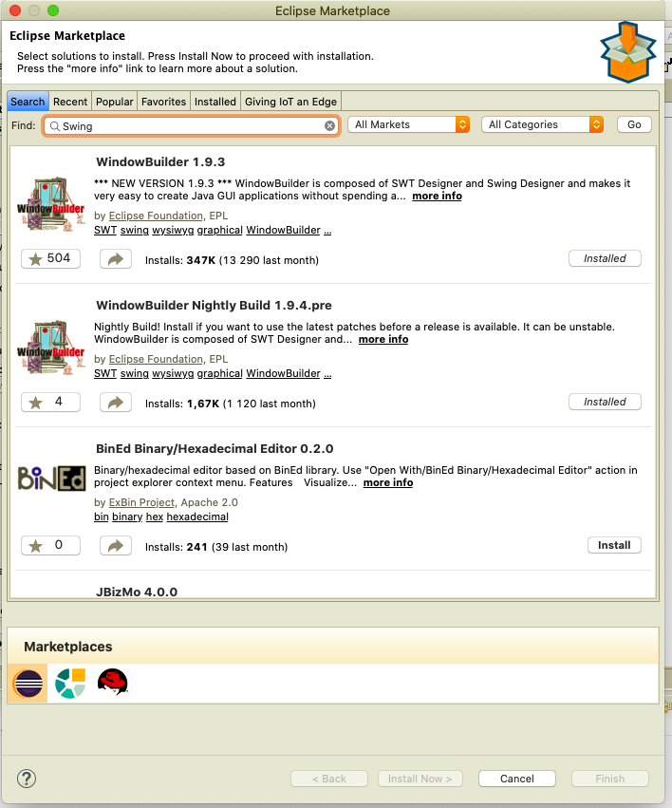Select BinEd Binary/Hexadecimal Editor 0.2.0 title

tap(215, 448)
